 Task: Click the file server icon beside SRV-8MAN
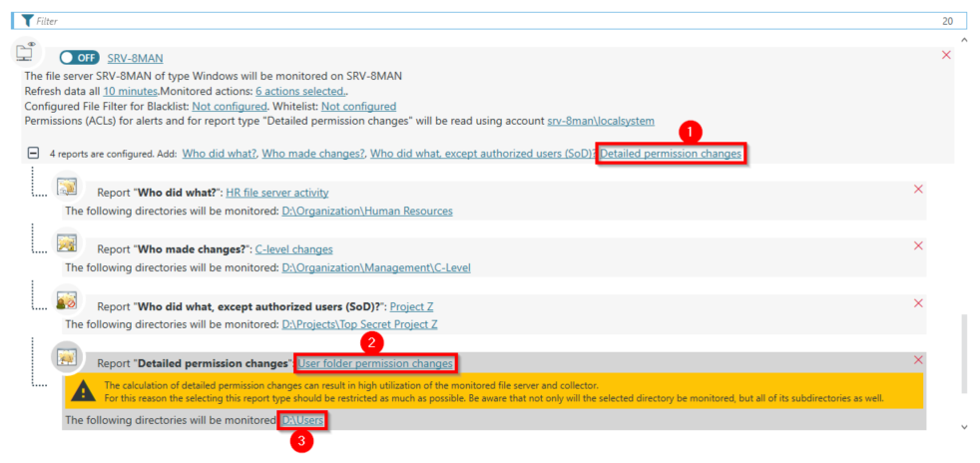click(x=27, y=54)
